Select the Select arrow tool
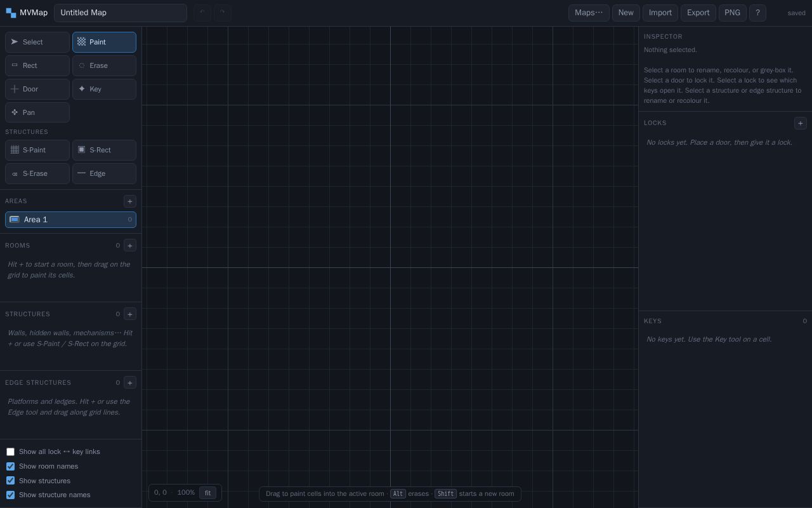The height and width of the screenshot is (508, 812). click(x=37, y=42)
